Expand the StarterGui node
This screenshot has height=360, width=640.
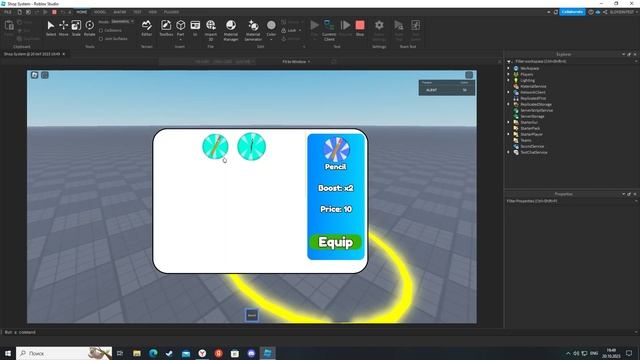point(509,122)
